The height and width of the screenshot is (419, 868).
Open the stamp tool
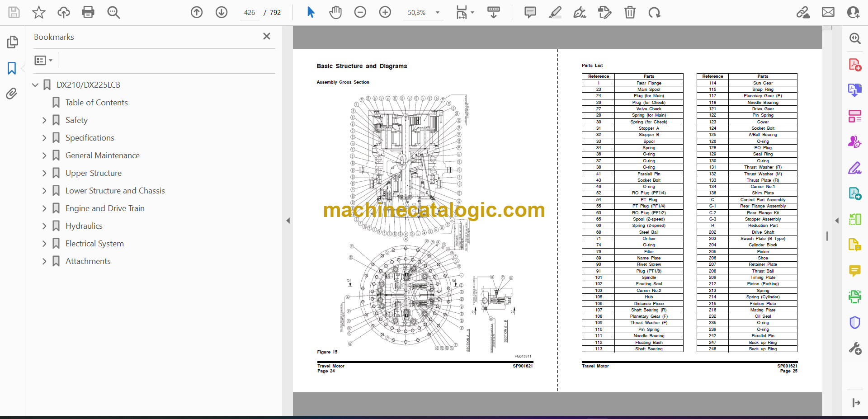[x=604, y=12]
